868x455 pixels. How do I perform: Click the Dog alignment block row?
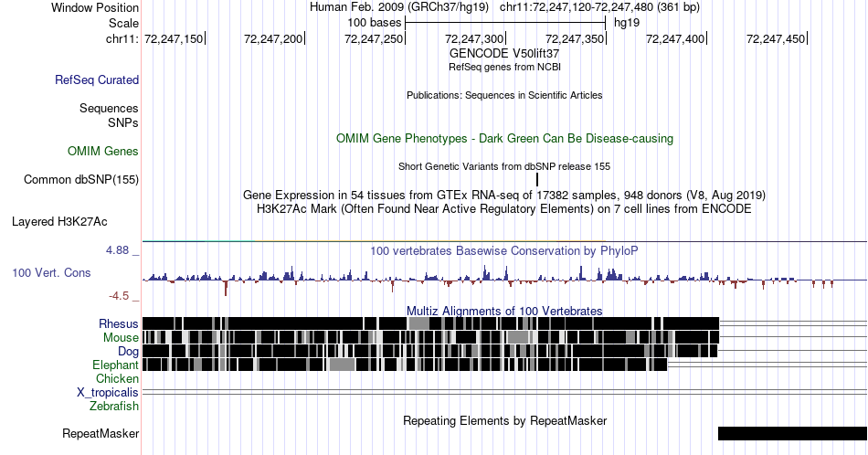click(429, 351)
